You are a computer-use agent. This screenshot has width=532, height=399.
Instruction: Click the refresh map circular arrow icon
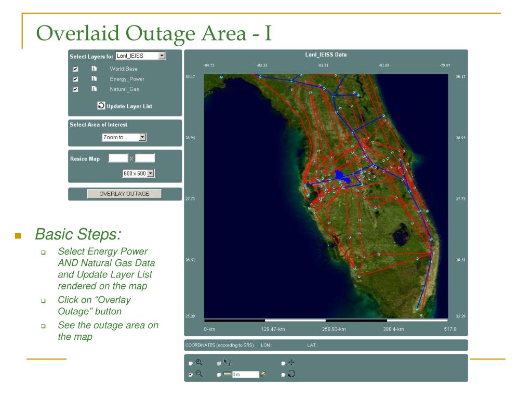[291, 374]
